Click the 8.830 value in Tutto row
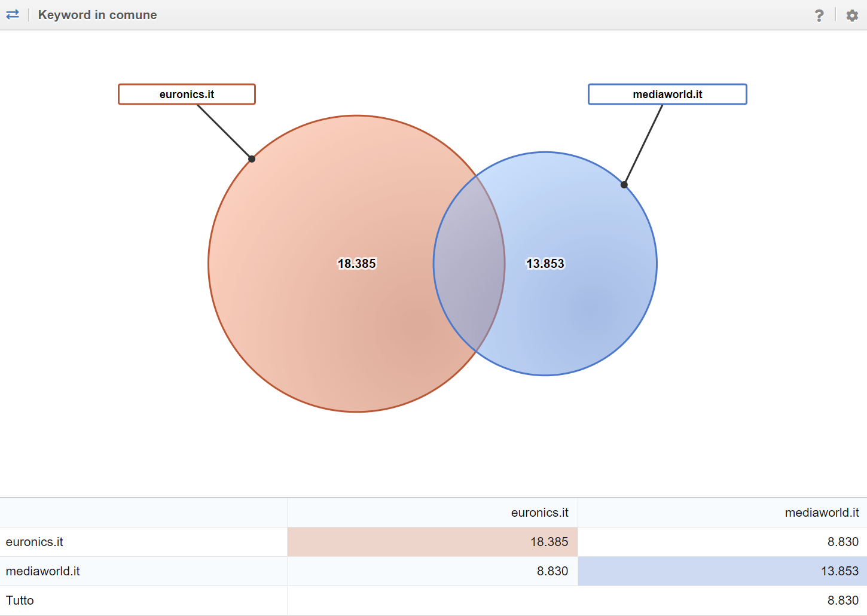Image resolution: width=867 pixels, height=616 pixels. tap(842, 600)
